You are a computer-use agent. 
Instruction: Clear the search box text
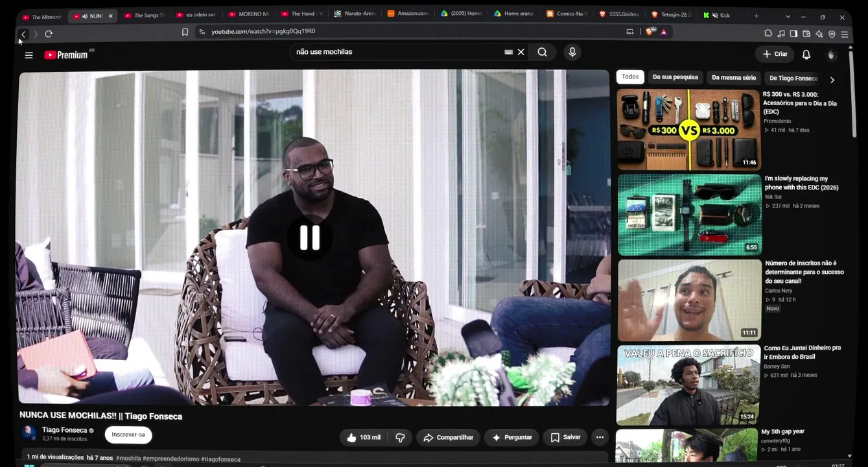(x=521, y=52)
